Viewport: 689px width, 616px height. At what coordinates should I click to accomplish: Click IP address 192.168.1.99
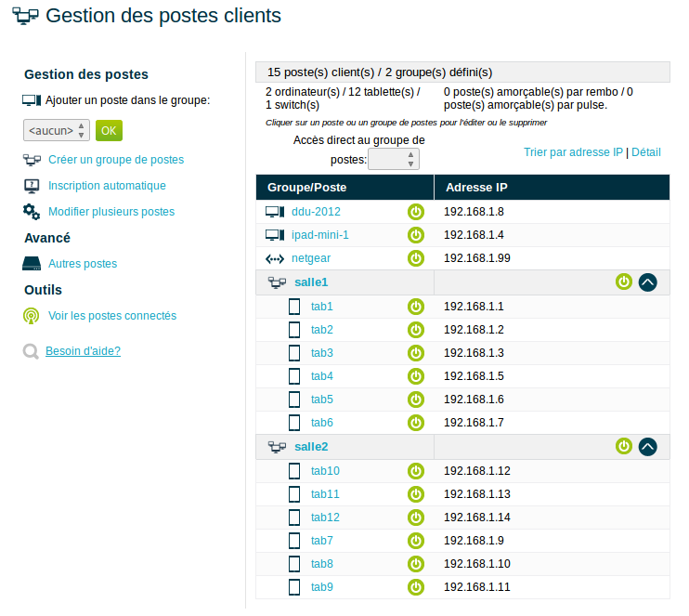[476, 258]
